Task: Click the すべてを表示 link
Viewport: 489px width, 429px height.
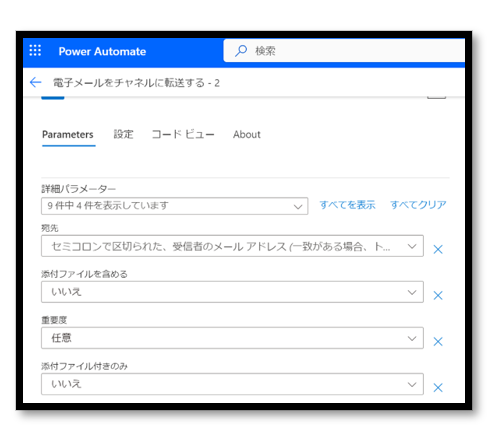Action: (347, 205)
